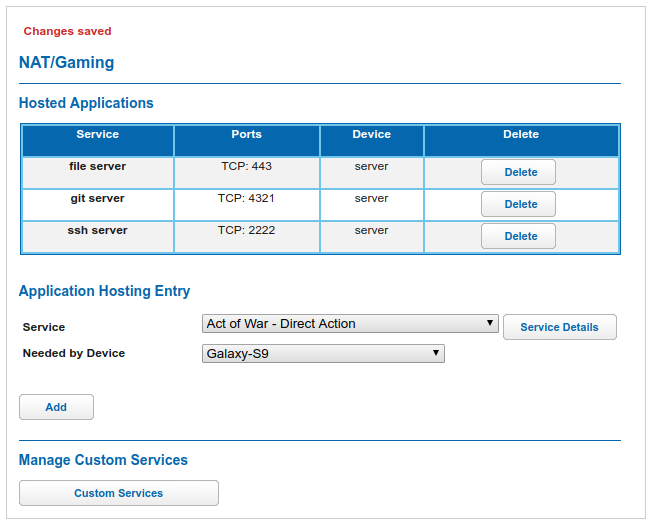Delete the file server entry

(x=518, y=172)
